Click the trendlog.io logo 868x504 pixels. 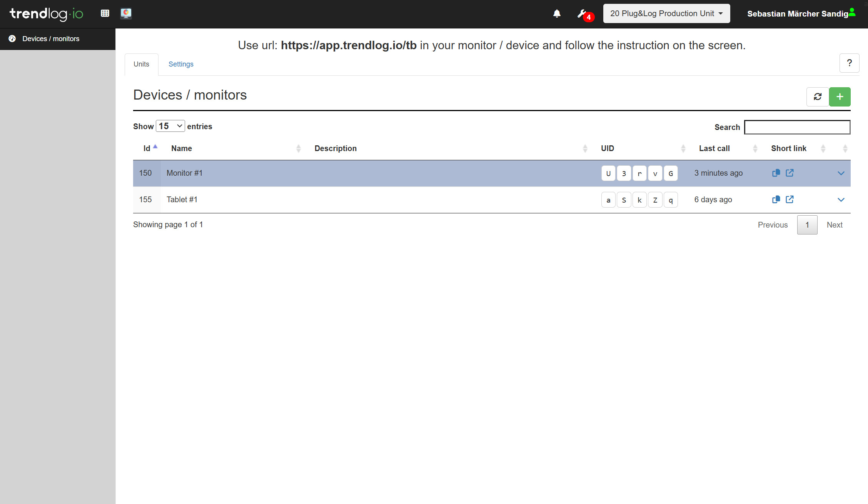click(x=46, y=14)
